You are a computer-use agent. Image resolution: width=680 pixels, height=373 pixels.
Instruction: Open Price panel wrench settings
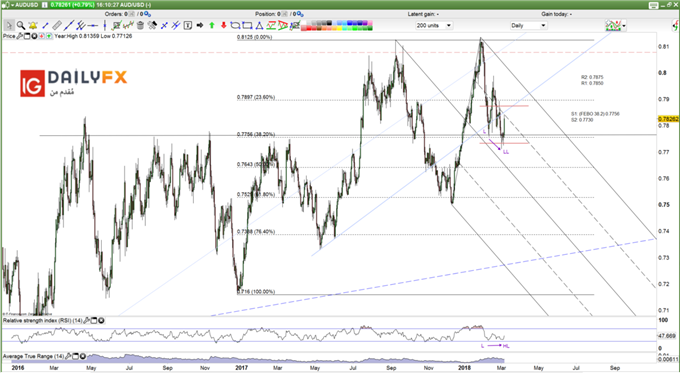(x=20, y=36)
